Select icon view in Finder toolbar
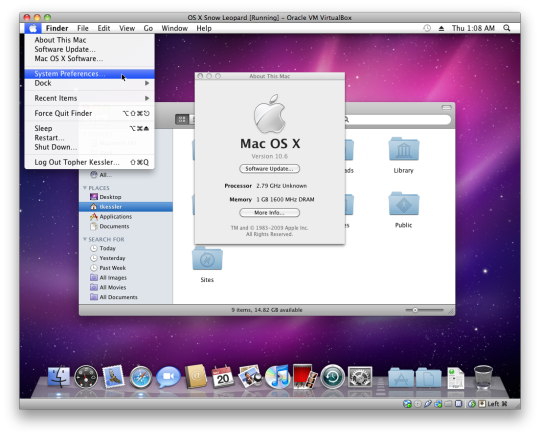The width and height of the screenshot is (540, 436). (x=182, y=119)
